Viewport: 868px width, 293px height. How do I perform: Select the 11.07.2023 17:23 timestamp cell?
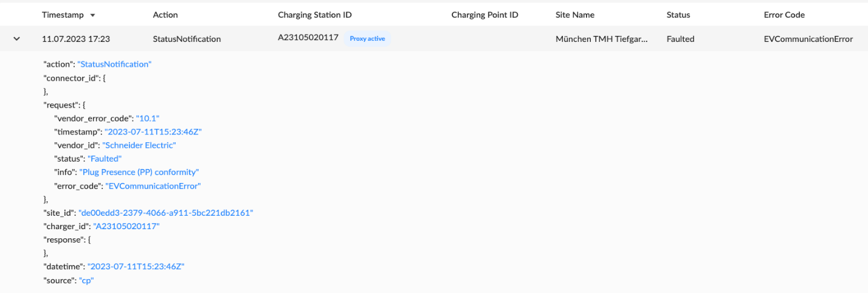tap(76, 39)
